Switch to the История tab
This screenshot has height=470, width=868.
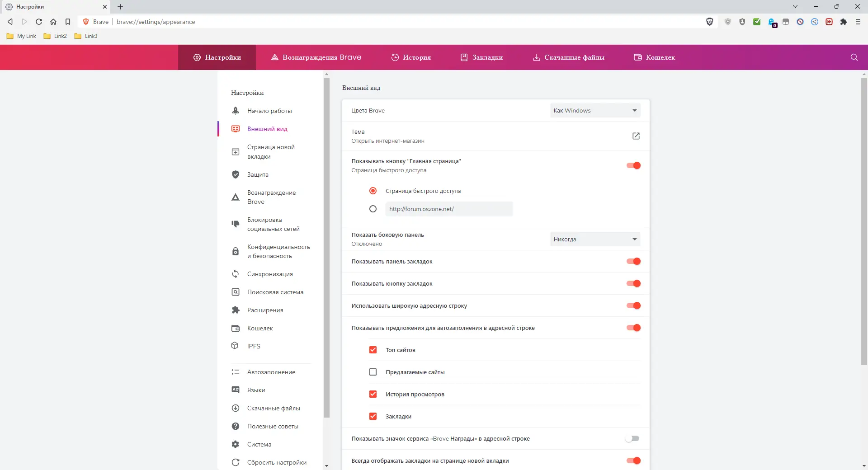tap(411, 57)
